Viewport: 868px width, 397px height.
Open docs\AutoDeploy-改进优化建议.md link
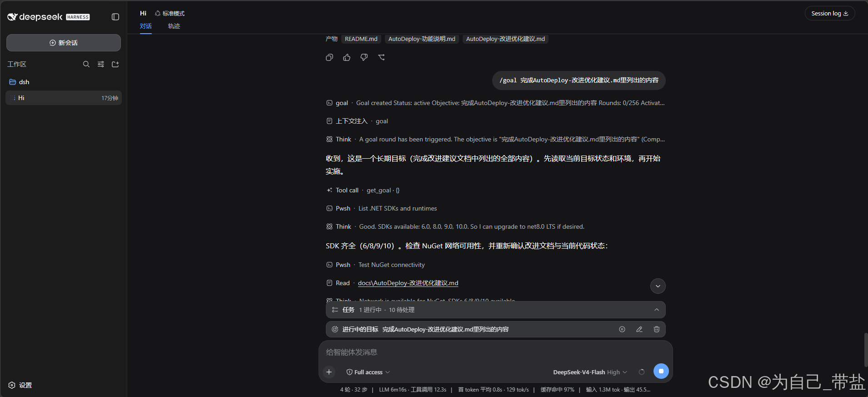(408, 283)
